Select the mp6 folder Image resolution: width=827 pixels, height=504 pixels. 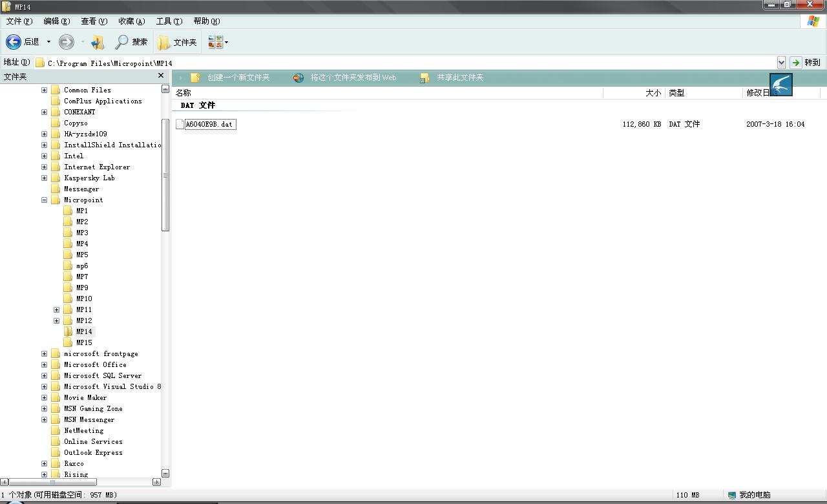click(82, 266)
